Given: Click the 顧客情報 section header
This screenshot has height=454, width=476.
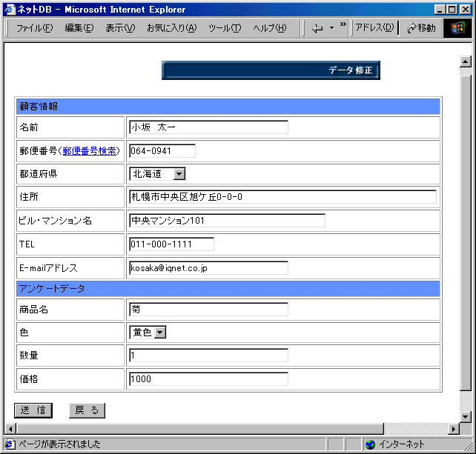Looking at the screenshot, I should pyautogui.click(x=228, y=107).
